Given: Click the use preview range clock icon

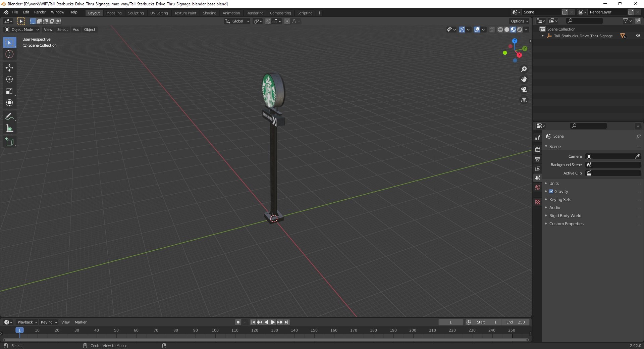Looking at the screenshot, I should tap(469, 322).
